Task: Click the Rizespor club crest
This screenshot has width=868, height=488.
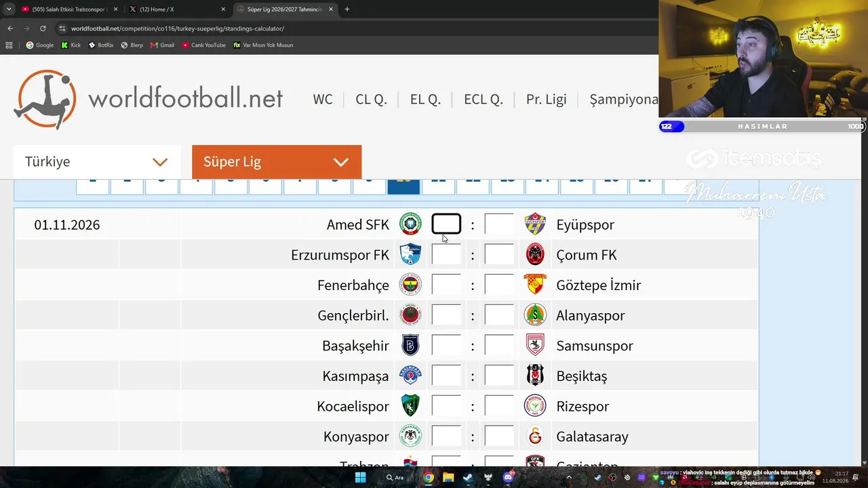Action: coord(535,406)
